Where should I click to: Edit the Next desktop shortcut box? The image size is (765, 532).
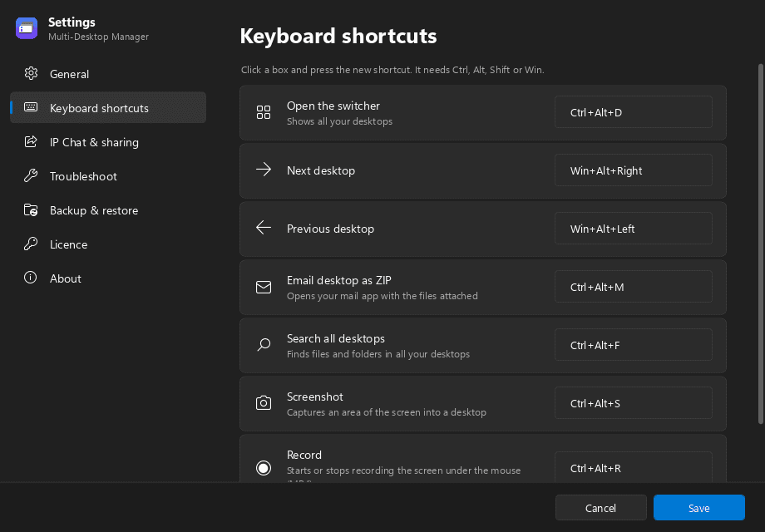tap(634, 170)
